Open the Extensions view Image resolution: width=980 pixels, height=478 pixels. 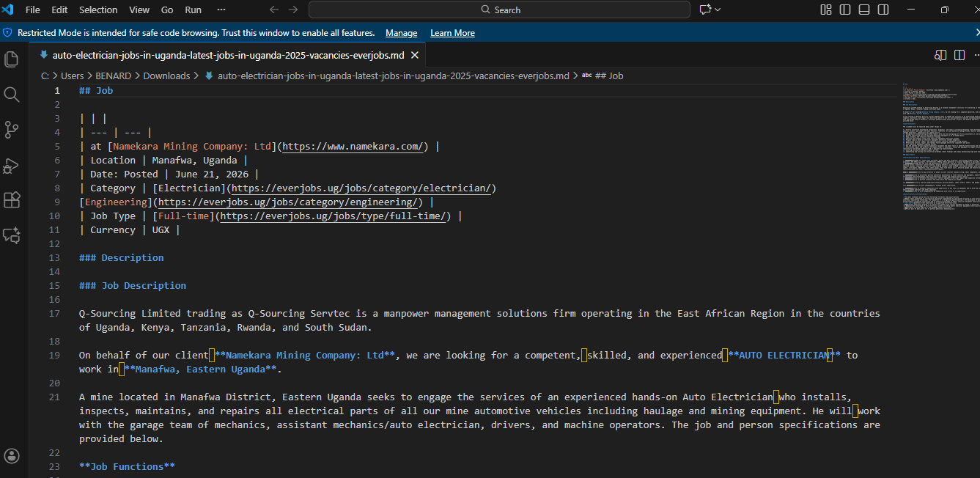pyautogui.click(x=11, y=200)
